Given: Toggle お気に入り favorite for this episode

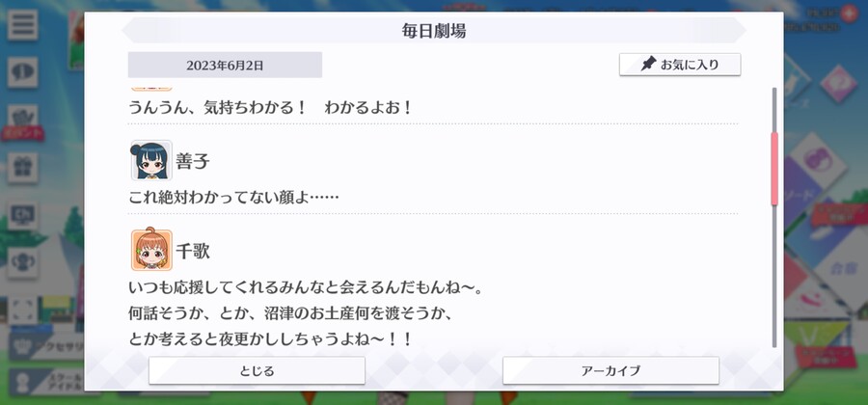Looking at the screenshot, I should (x=680, y=65).
